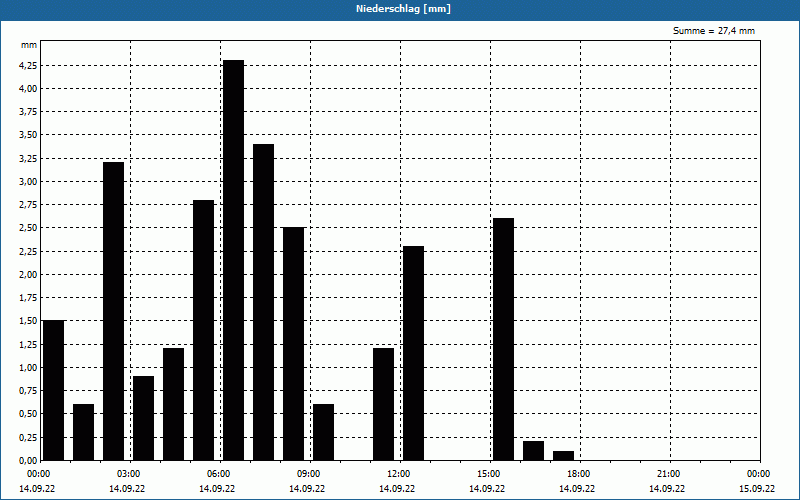Click the "21:00" time axis label

pos(669,474)
